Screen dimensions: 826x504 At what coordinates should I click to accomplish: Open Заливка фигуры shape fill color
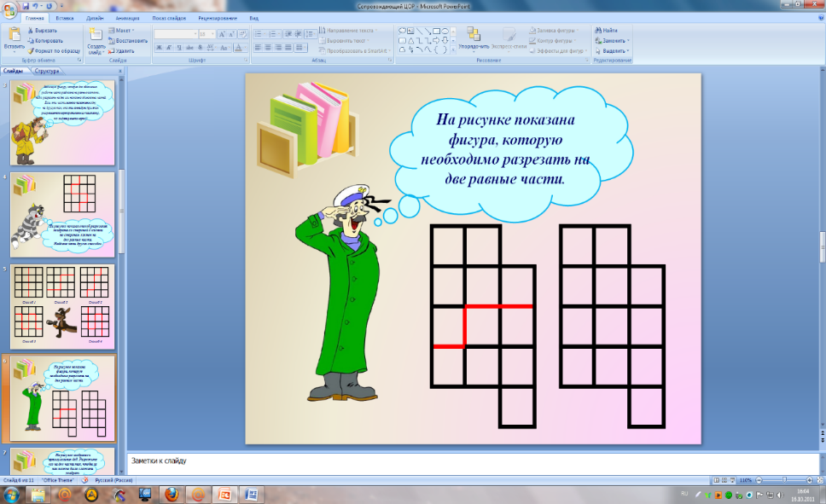(x=554, y=31)
